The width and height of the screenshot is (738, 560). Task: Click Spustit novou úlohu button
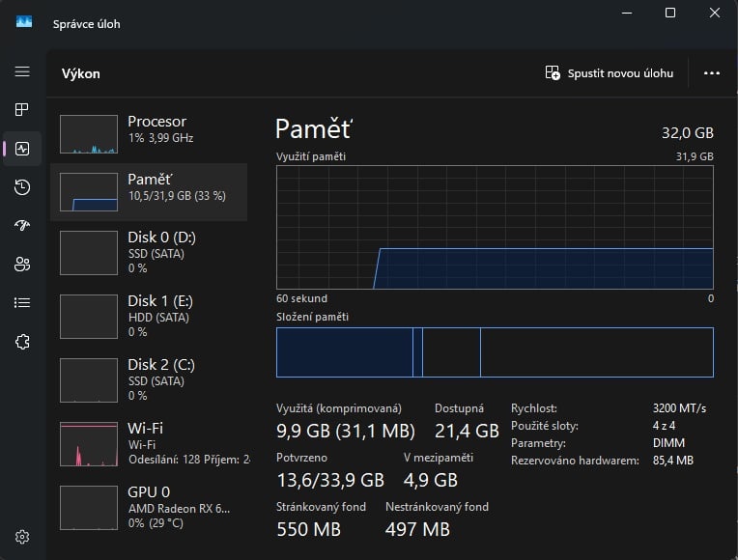[610, 73]
